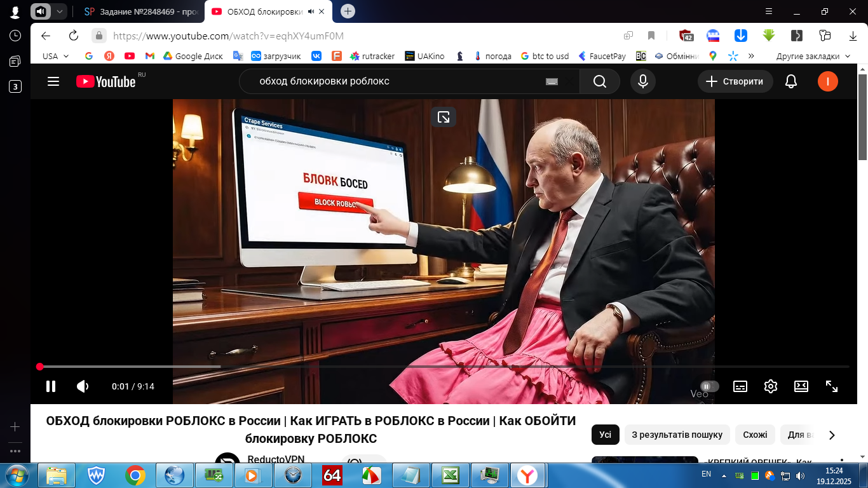Seek using the video progress bar

(443, 367)
